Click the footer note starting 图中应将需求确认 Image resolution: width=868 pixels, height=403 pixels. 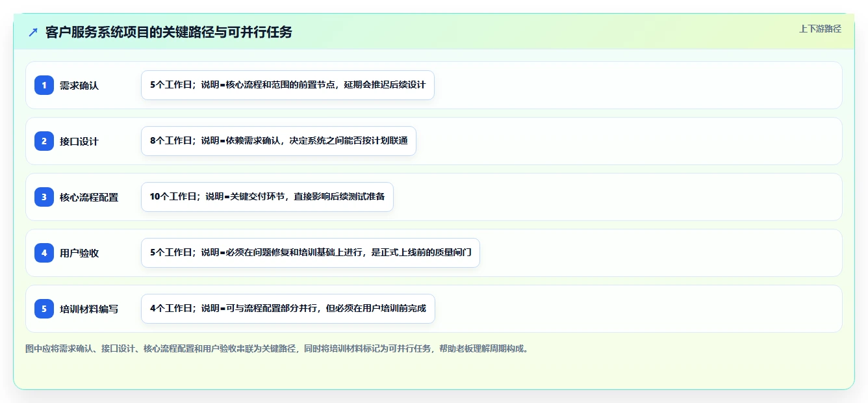pos(279,348)
